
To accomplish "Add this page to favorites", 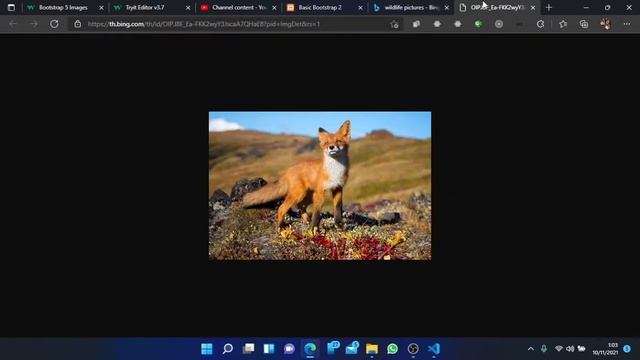I will coord(394,24).
